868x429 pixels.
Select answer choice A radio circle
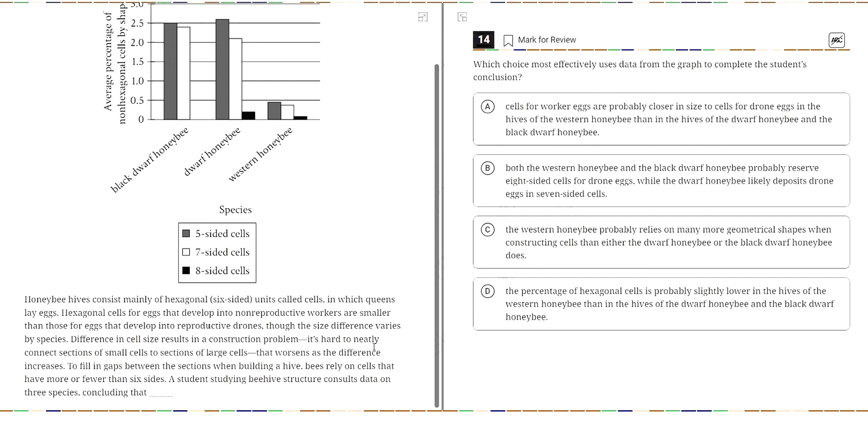click(487, 106)
